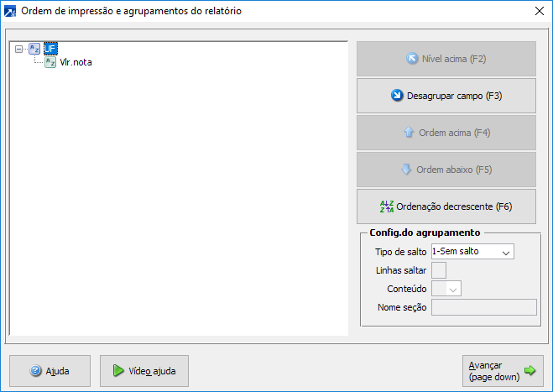553x392 pixels.
Task: Click the sort icon beside UF
Action: point(34,49)
